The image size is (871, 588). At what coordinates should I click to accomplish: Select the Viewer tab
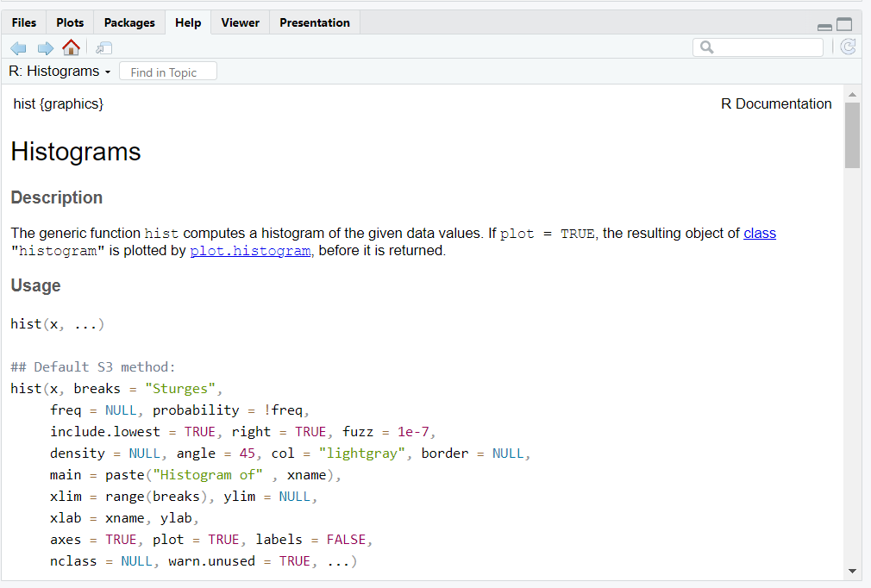pos(240,22)
